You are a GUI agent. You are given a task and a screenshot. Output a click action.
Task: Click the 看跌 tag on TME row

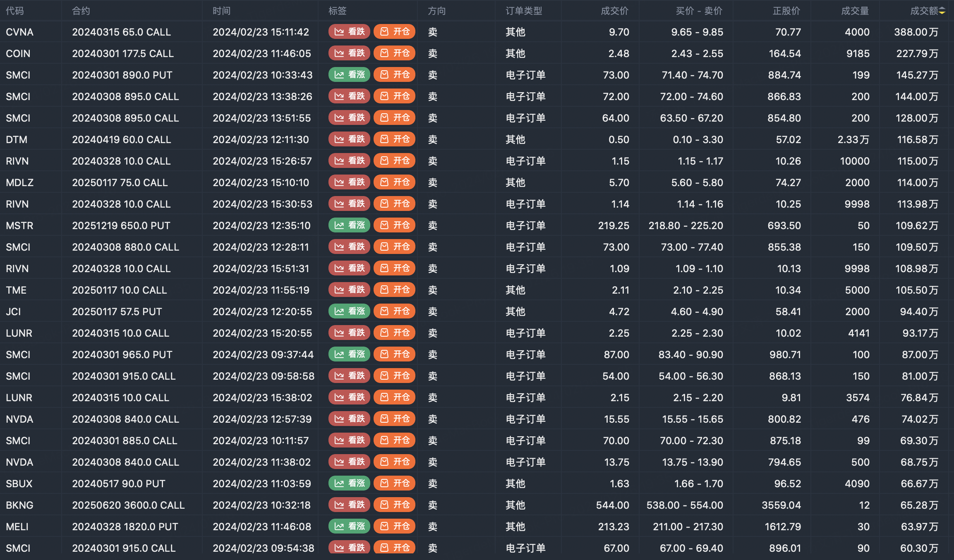(x=349, y=290)
